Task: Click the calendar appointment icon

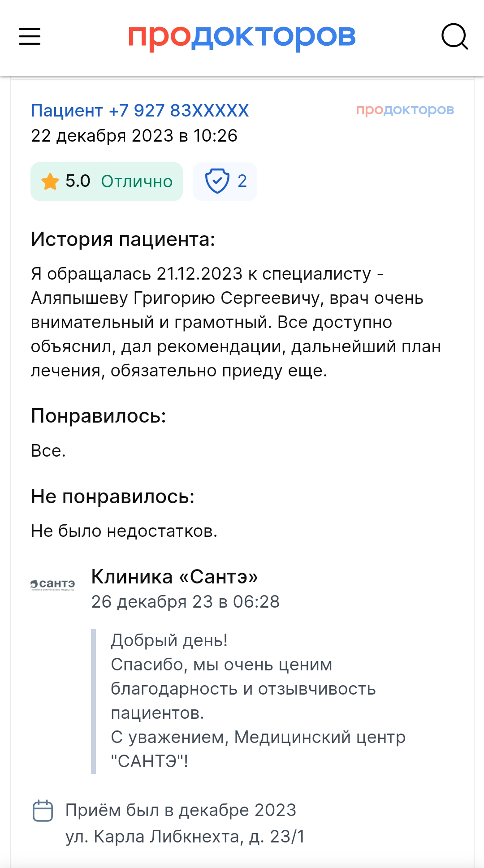Action: (x=43, y=811)
